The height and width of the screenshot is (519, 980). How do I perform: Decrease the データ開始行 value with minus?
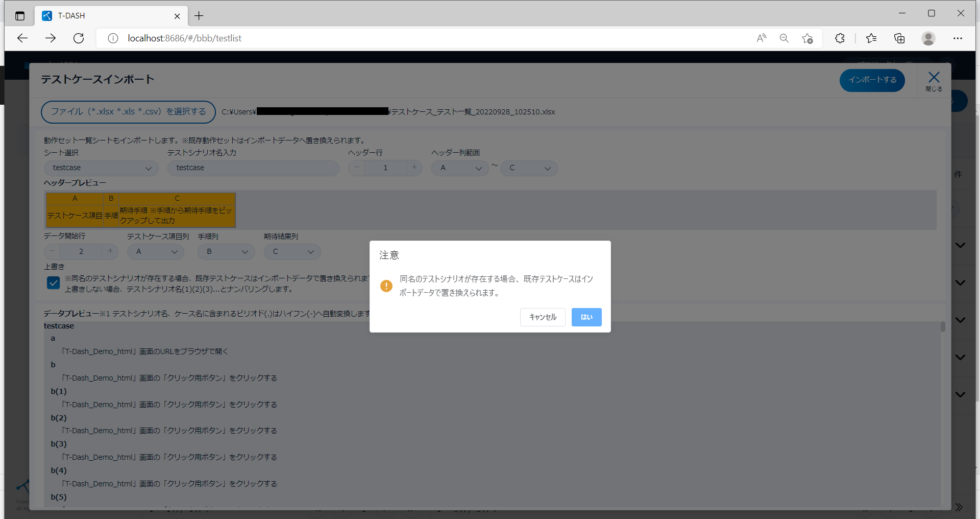52,251
